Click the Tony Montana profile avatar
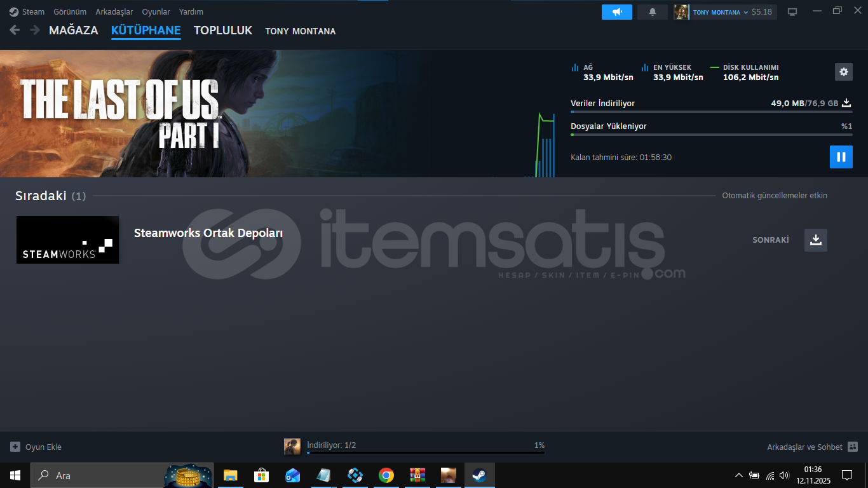This screenshot has height=488, width=868. coord(682,12)
